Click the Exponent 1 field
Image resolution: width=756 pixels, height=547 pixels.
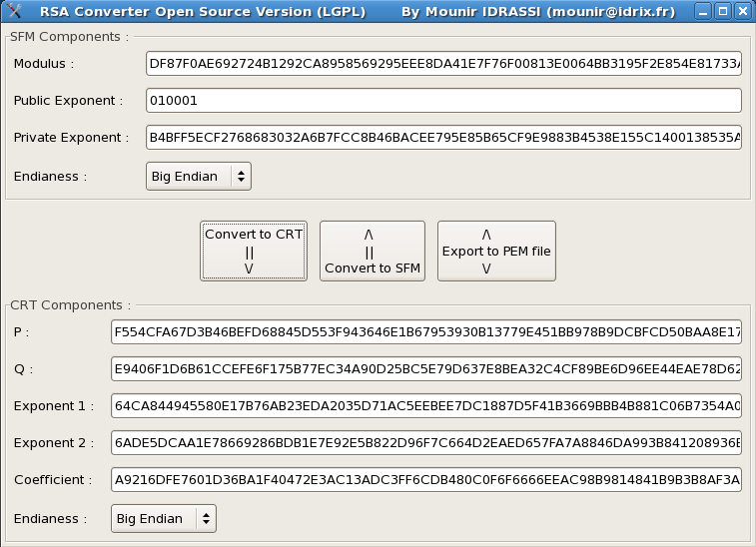tap(425, 406)
